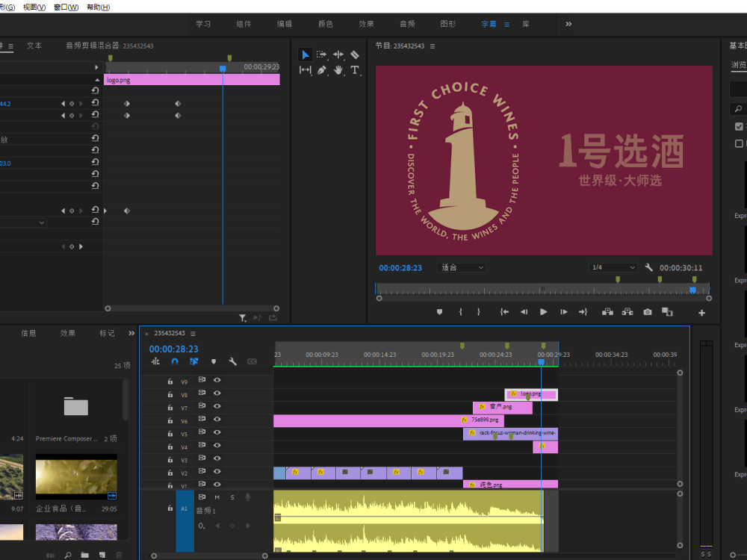Select the Pen tool
Image resolution: width=747 pixels, height=560 pixels.
click(321, 70)
